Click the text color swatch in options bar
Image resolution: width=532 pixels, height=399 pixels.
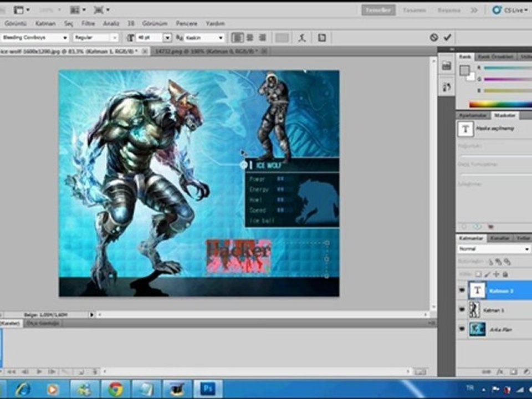[282, 38]
